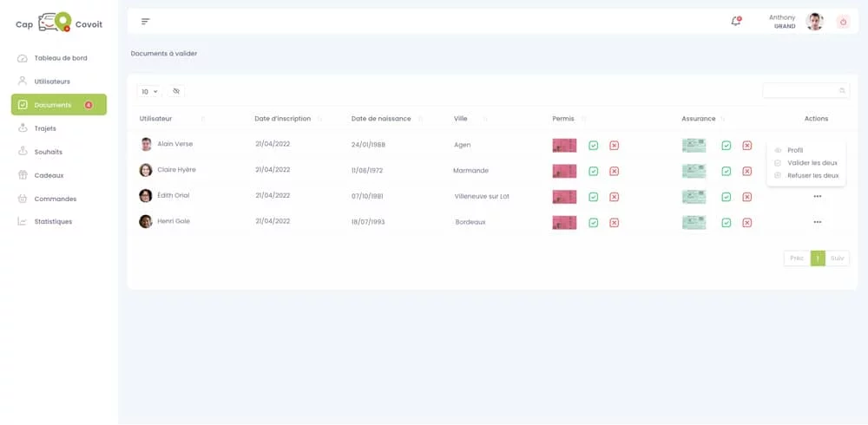
Task: Open actions menu for Édith Orial
Action: coord(817,196)
